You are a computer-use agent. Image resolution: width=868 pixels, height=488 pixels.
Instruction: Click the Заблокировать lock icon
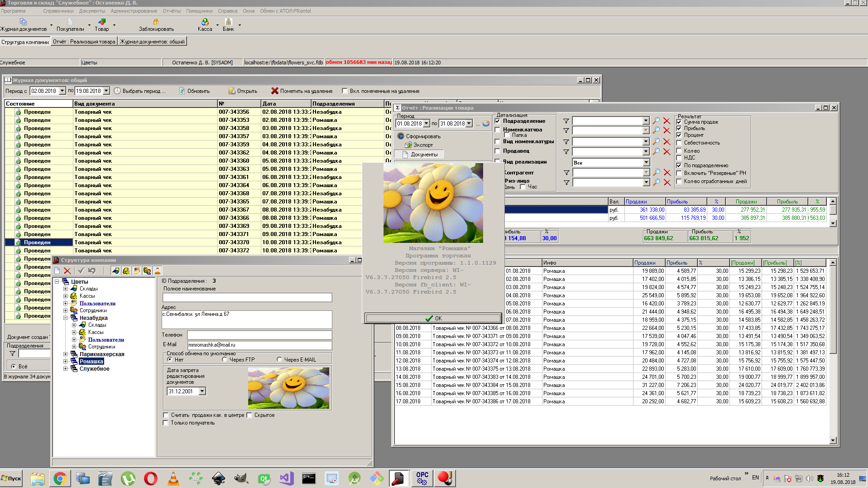pos(156,22)
